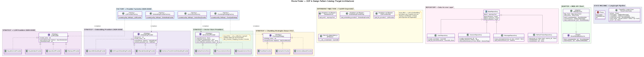Click the class icon of PineconeVectorStore
Viewport: 644px width, 57px height.
point(215,51)
